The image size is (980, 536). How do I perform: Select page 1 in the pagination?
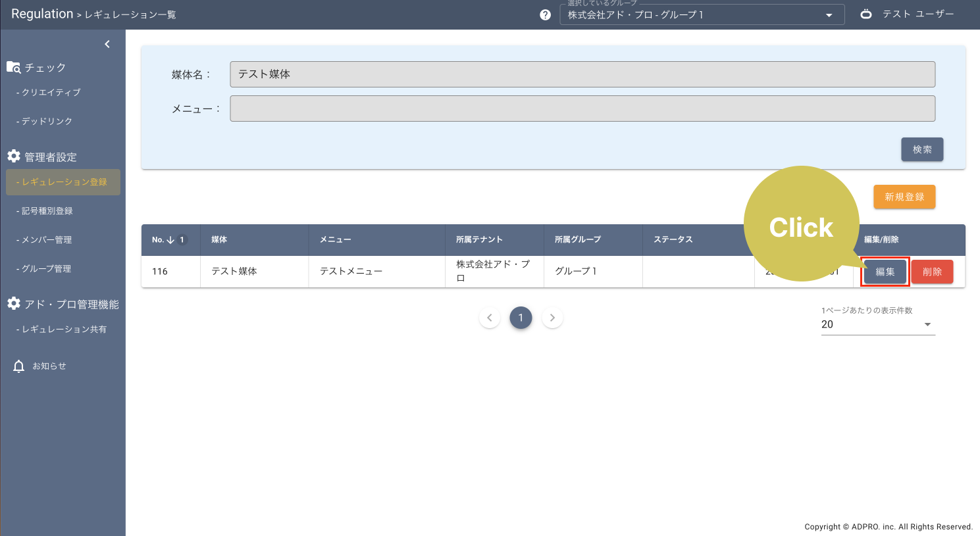(521, 317)
